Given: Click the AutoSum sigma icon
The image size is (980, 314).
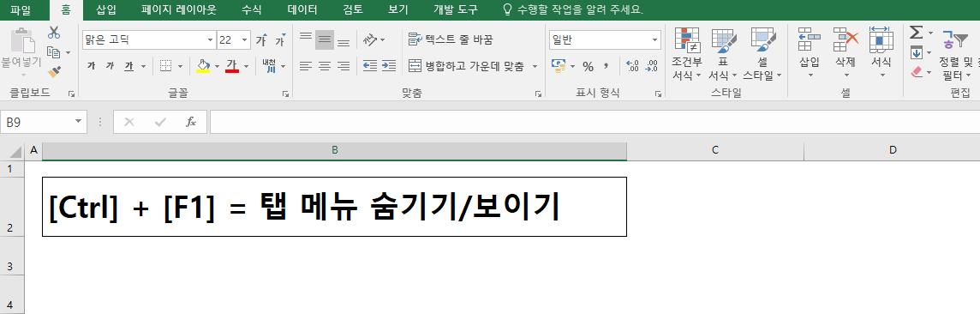Looking at the screenshot, I should 917,33.
